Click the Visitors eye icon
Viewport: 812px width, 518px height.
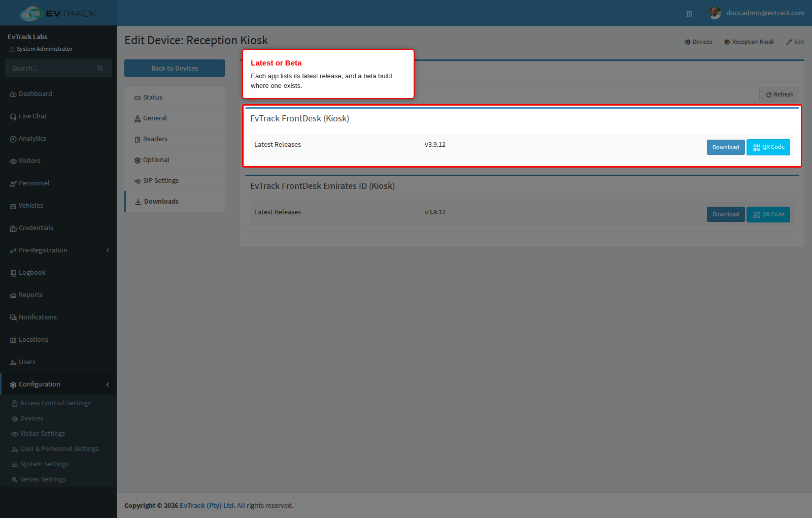13,161
